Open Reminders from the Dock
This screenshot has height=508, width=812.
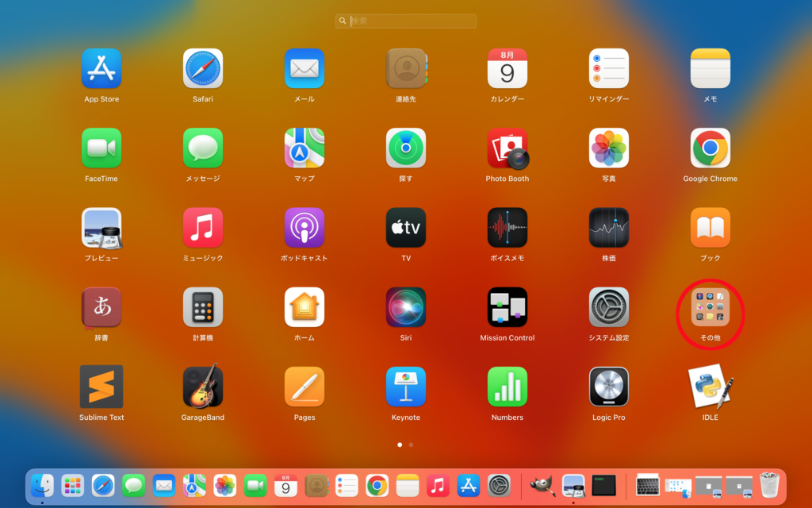(x=347, y=486)
